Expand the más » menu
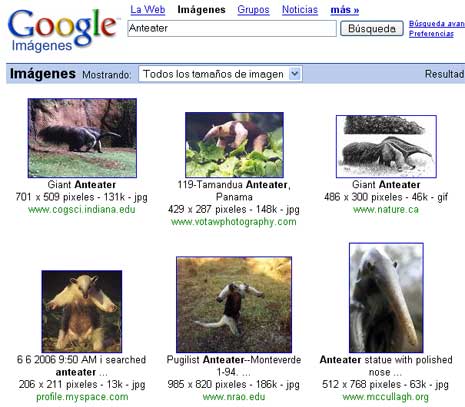Screen dimensions: 465x407 tap(345, 10)
